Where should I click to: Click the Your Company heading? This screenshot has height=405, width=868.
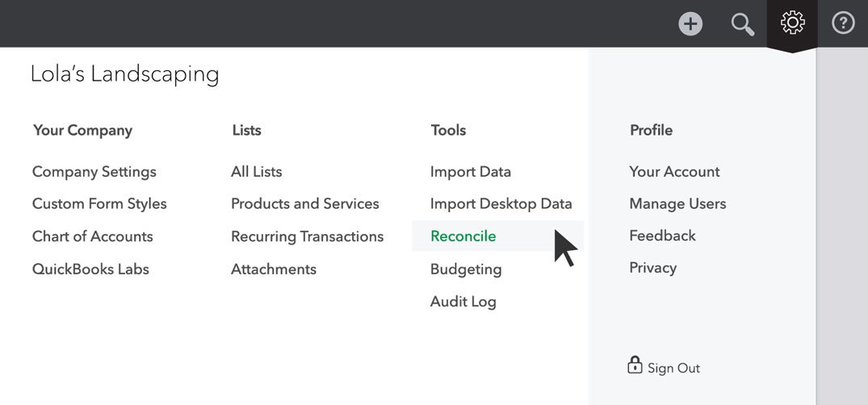(x=82, y=131)
